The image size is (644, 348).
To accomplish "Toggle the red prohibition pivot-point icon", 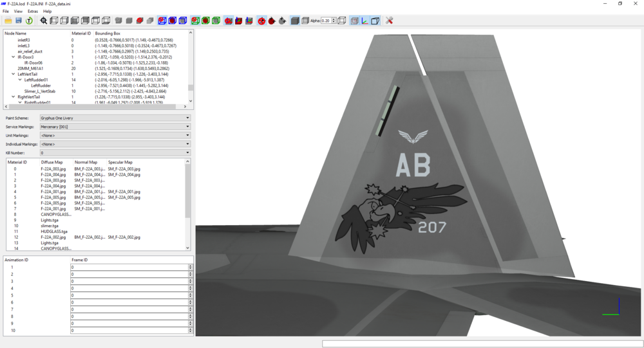I will tap(261, 21).
